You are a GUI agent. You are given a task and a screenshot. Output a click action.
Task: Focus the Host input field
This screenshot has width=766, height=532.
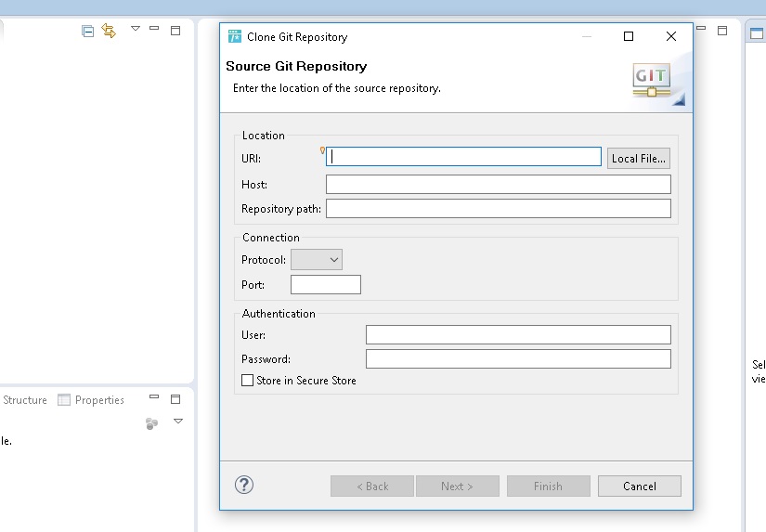tap(499, 185)
